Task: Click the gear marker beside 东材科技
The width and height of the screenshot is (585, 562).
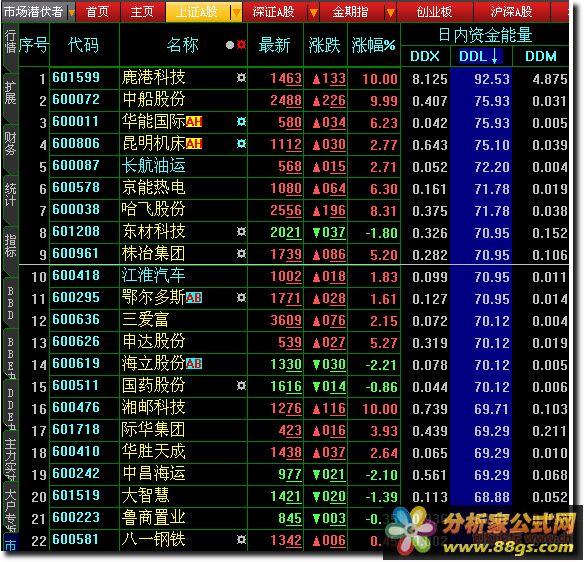Action: click(241, 232)
